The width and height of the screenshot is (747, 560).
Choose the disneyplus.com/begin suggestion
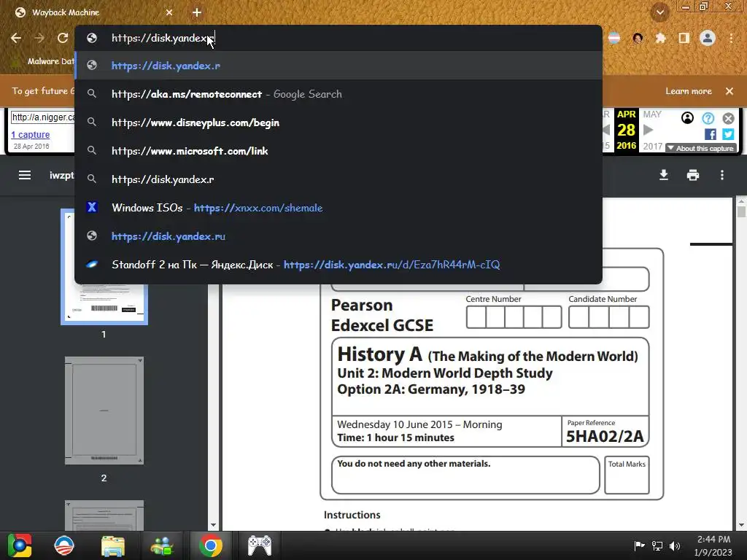[x=338, y=122]
